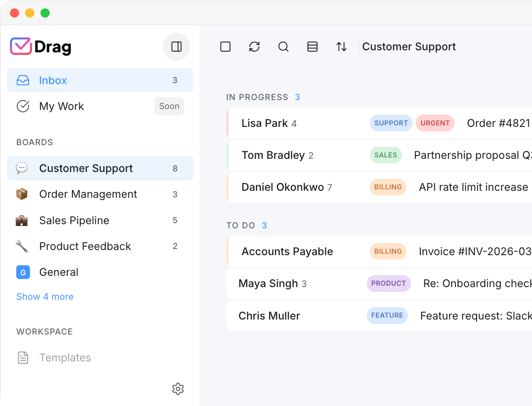Click the sort arrows icon
Image resolution: width=532 pixels, height=406 pixels.
[x=341, y=47]
